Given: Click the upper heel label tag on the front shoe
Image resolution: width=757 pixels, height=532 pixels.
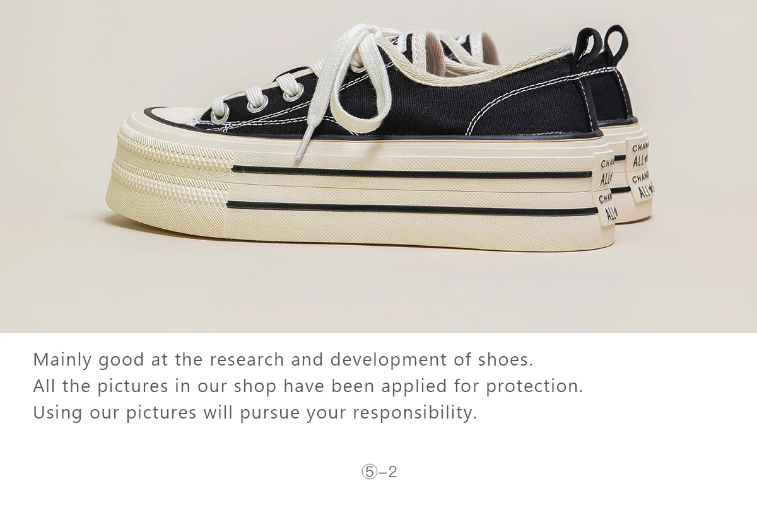Looking at the screenshot, I should pos(604,170).
